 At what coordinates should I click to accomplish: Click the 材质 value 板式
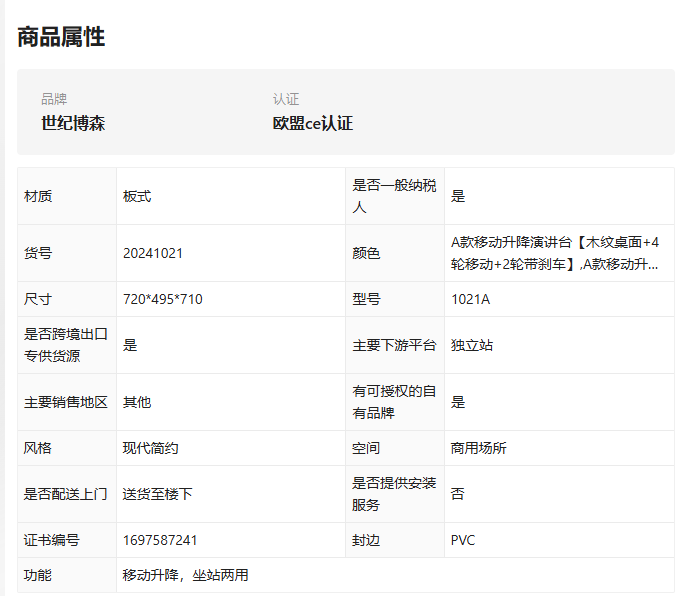pyautogui.click(x=137, y=196)
